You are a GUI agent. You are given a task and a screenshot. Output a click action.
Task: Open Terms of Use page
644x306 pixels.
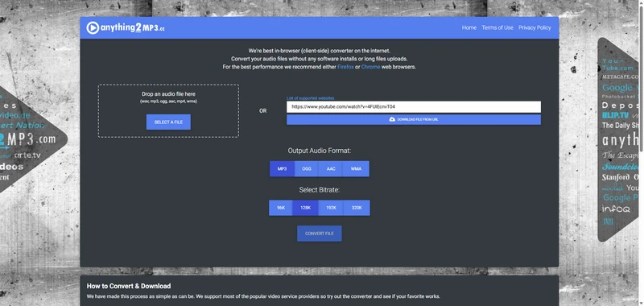click(x=497, y=27)
